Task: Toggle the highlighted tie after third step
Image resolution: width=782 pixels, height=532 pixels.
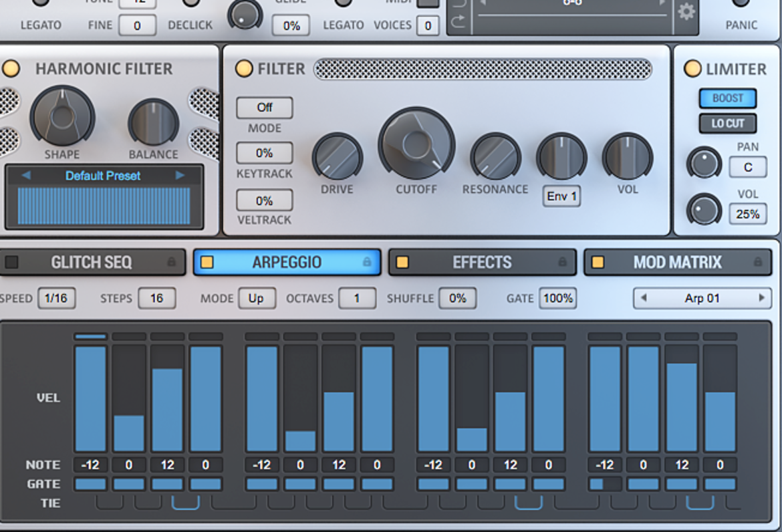Action: (186, 503)
